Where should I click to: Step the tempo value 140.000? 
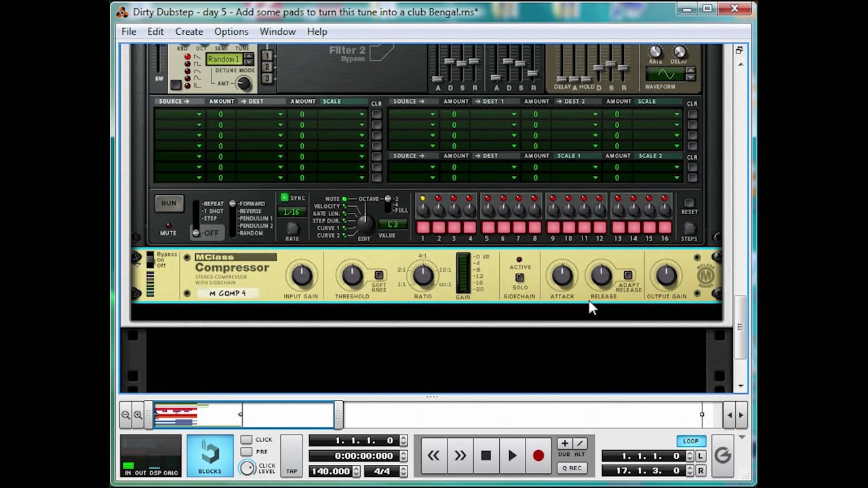355,471
